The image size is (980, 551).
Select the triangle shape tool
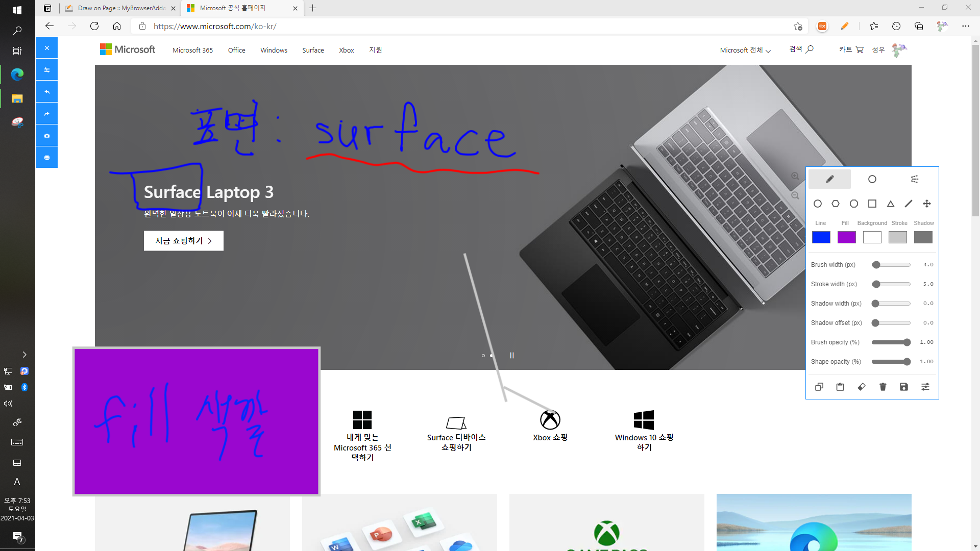click(x=890, y=204)
